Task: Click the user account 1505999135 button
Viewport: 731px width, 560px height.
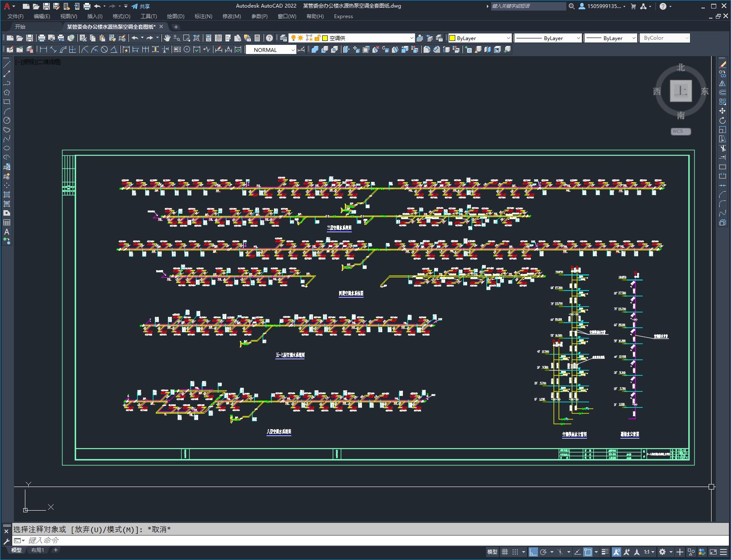Action: coord(602,6)
